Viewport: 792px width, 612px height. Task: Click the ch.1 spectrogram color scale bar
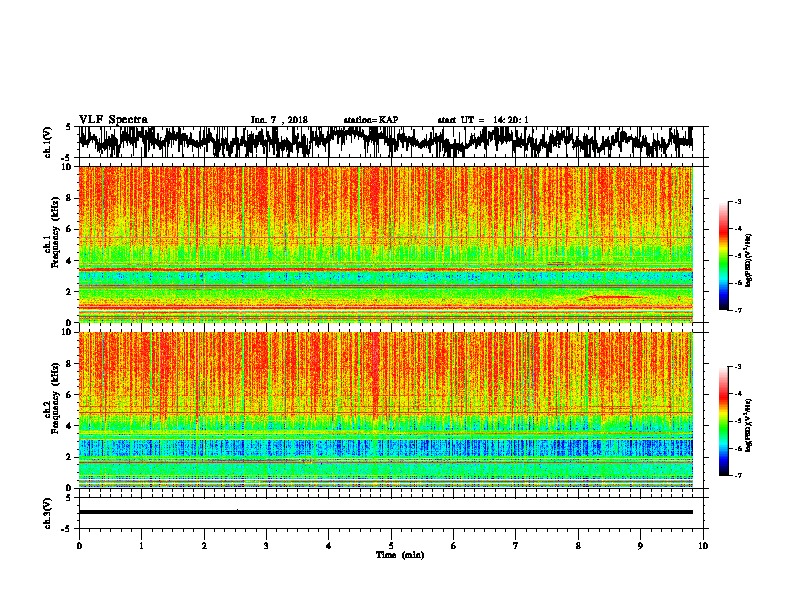[x=724, y=256]
